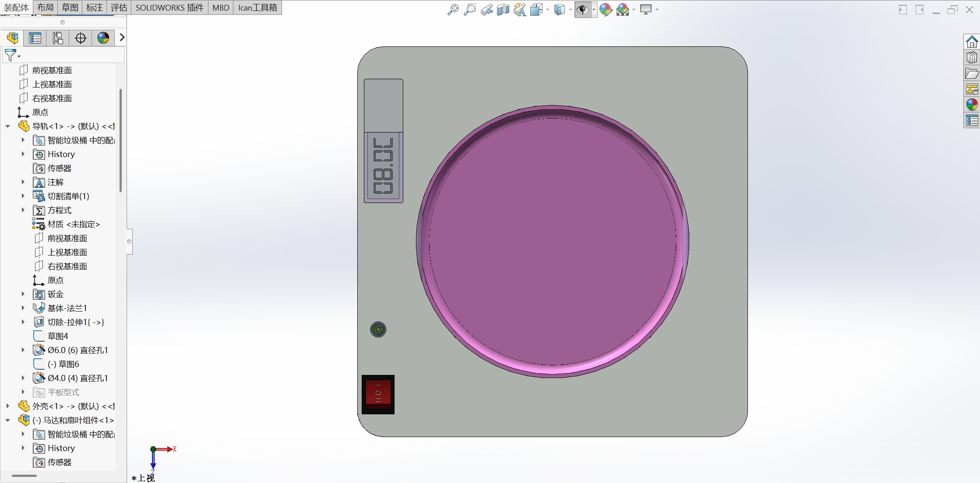
Task: Open the DimXpertManager crosshair tab
Action: pyautogui.click(x=81, y=38)
